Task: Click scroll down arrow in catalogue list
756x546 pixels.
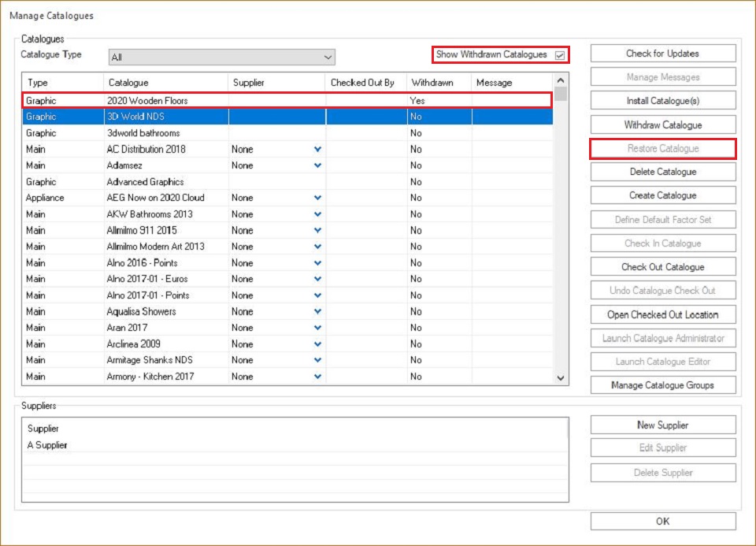Action: 560,378
